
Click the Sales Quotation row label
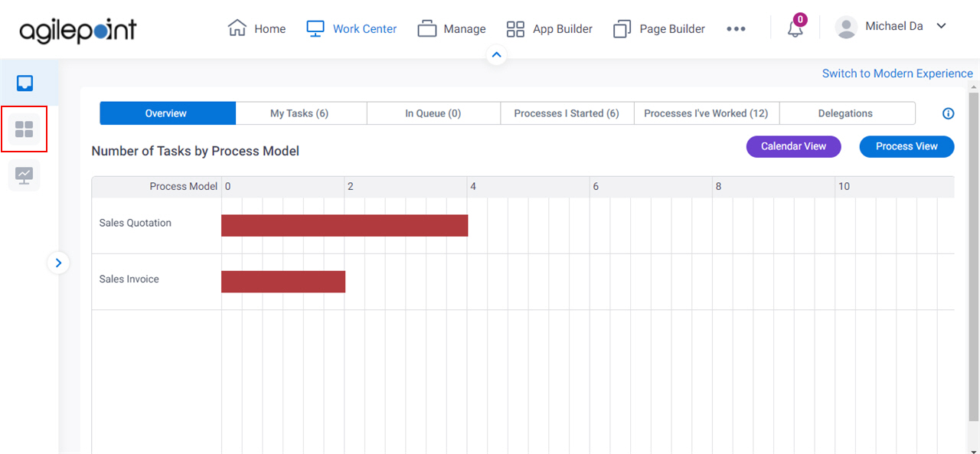pyautogui.click(x=136, y=223)
